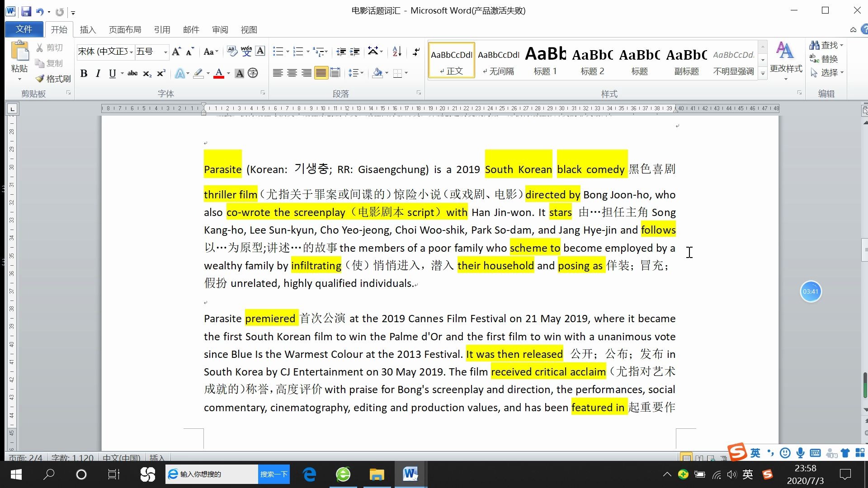Click the Save icon in quick access toolbar
Screen dimensions: 868x488
26,11
